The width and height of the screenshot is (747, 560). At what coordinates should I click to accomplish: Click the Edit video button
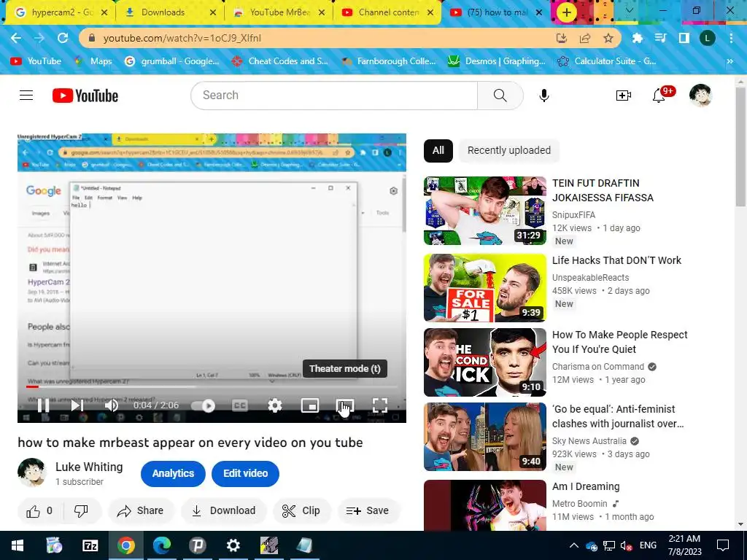(x=245, y=473)
